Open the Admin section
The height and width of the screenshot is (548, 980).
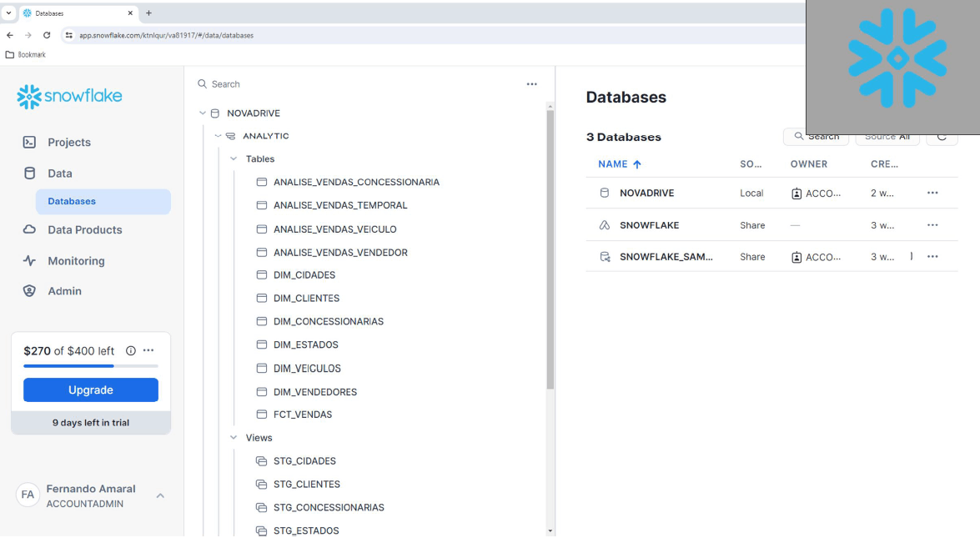coord(64,290)
